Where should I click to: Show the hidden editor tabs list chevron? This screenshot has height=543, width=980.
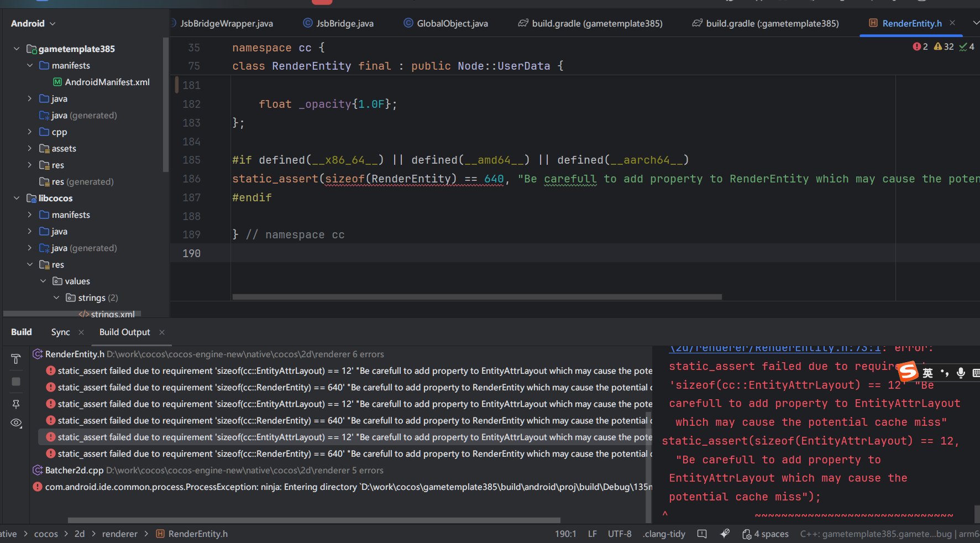(976, 23)
